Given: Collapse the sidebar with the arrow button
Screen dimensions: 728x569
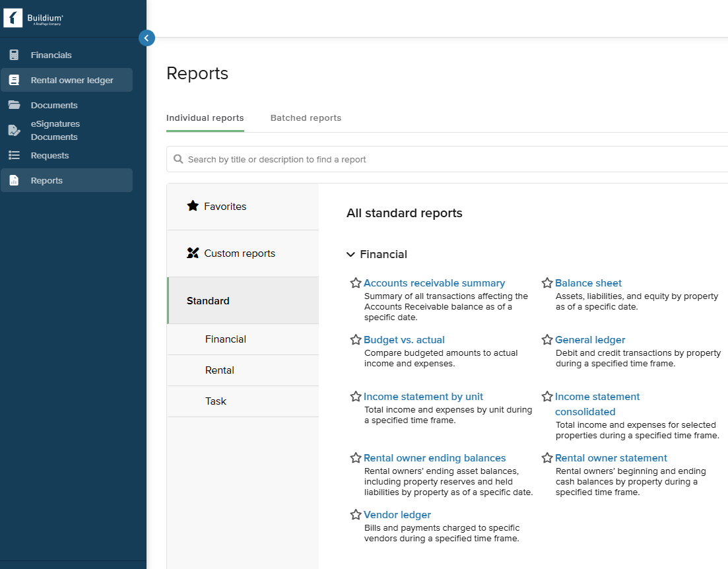Looking at the screenshot, I should (x=147, y=38).
